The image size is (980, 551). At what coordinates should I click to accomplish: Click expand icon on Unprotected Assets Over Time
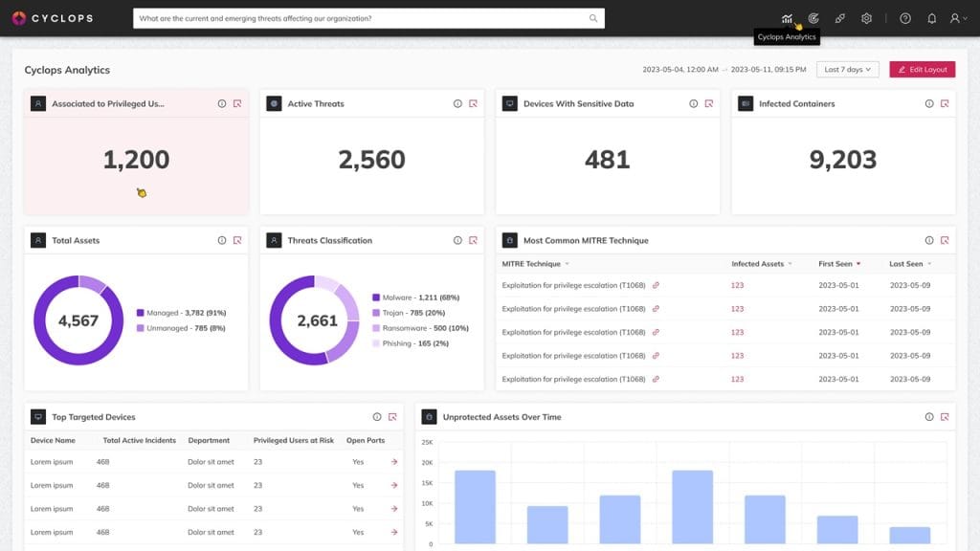pos(945,417)
